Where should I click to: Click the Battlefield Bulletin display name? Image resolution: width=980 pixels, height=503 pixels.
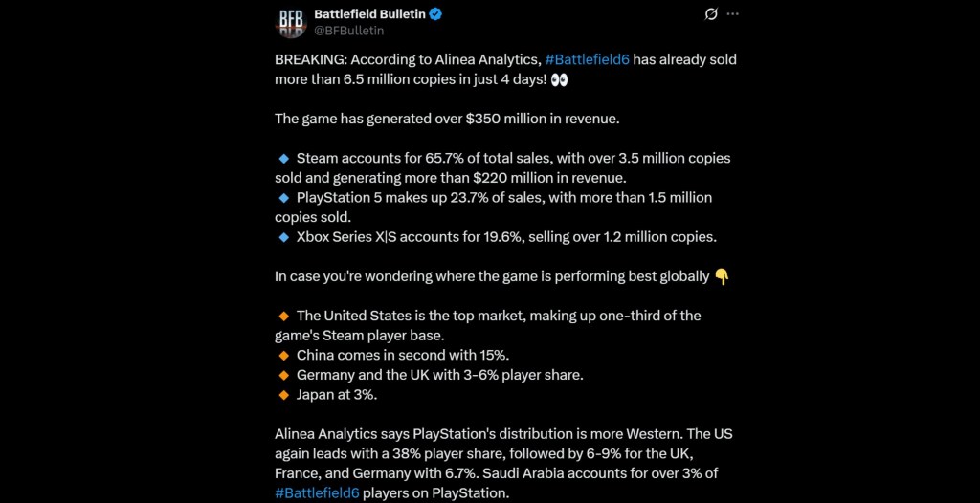[x=368, y=13]
